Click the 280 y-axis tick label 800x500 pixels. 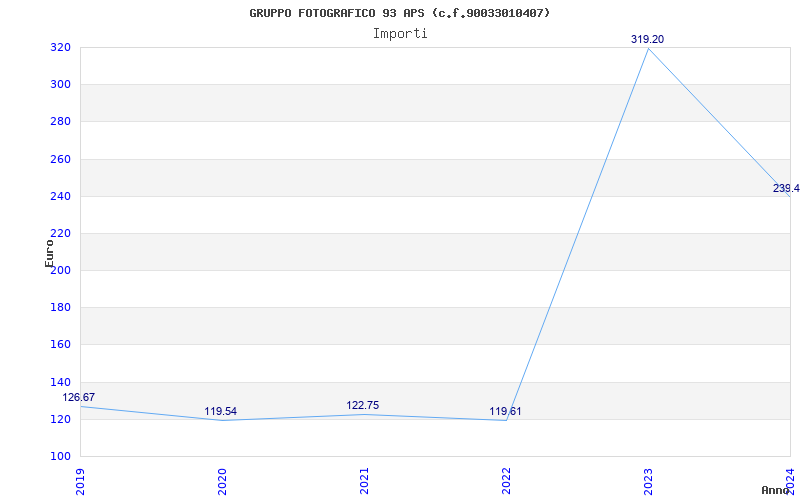pyautogui.click(x=60, y=122)
